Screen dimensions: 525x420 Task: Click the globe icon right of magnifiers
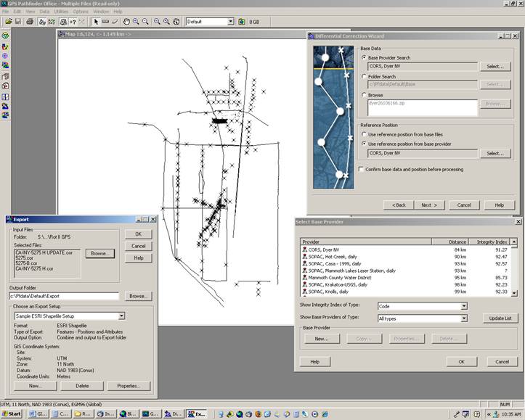(x=176, y=22)
